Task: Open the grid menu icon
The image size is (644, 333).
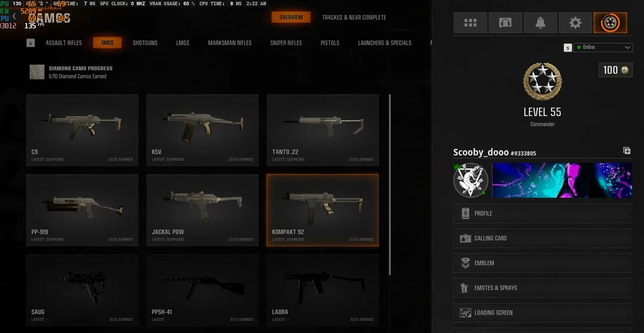Action: 470,23
